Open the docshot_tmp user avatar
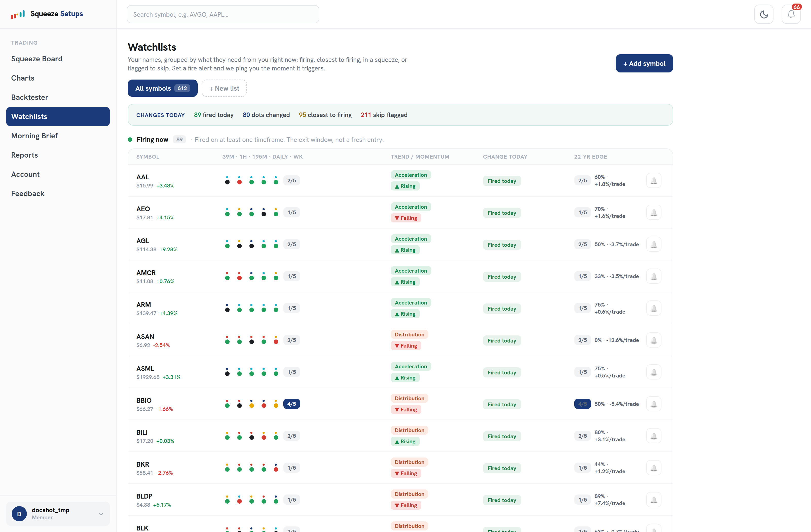 click(19, 514)
